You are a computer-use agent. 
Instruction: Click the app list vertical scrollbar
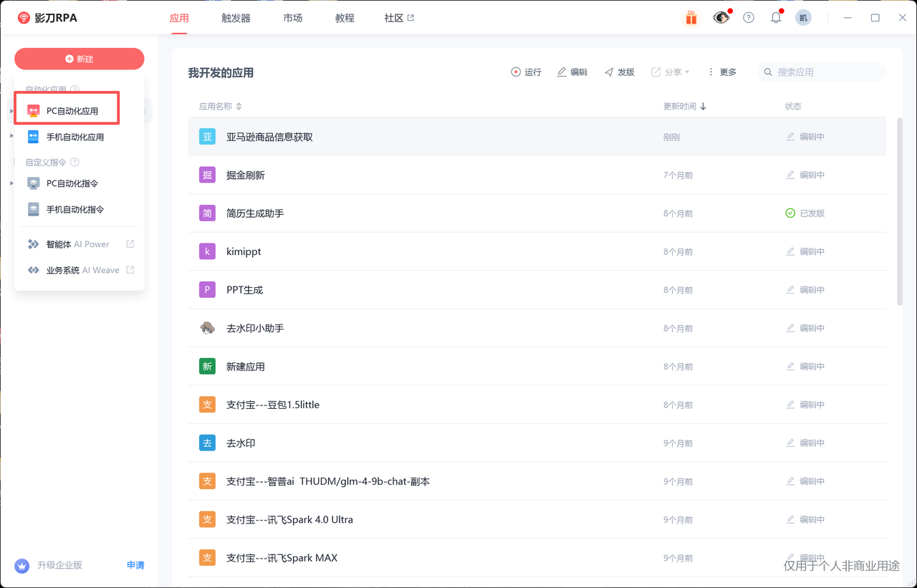click(900, 211)
